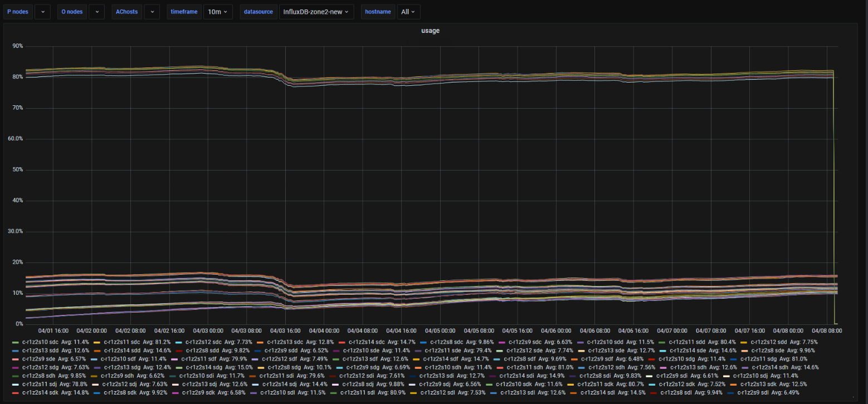
Task: Click color swatch for c-r1z2s10 sdc series
Action: coord(16,342)
